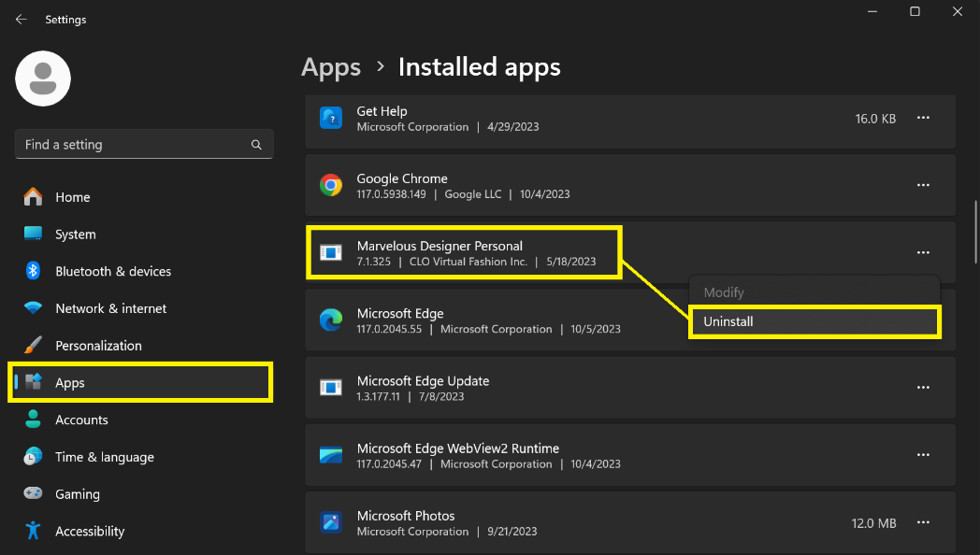980x555 pixels.
Task: Select Modify in the context menu
Action: (x=814, y=292)
